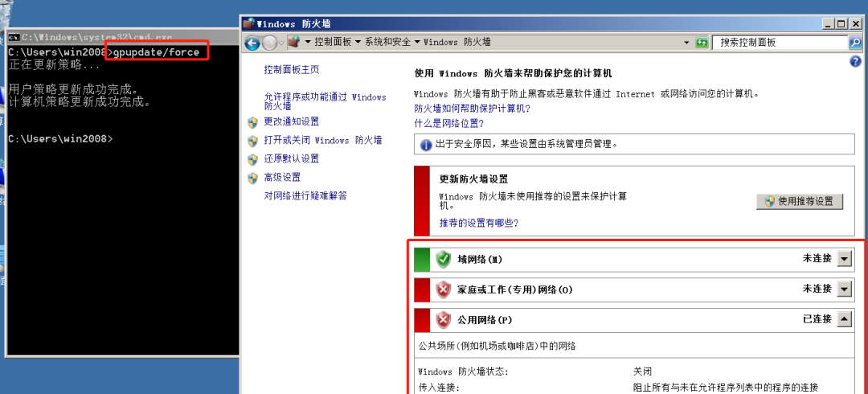This screenshot has height=394, width=868.
Task: Open the address bar history dropdown
Action: [x=687, y=43]
